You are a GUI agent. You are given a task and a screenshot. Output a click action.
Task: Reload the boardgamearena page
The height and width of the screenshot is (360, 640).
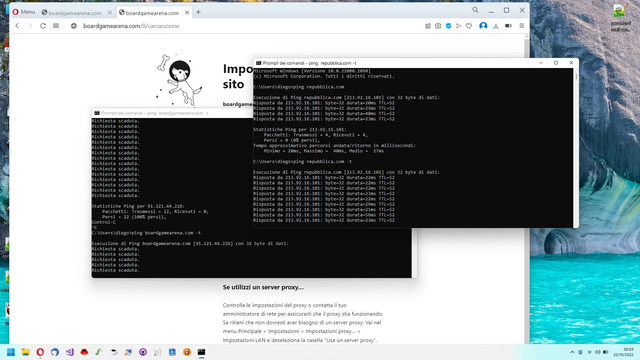(43, 26)
